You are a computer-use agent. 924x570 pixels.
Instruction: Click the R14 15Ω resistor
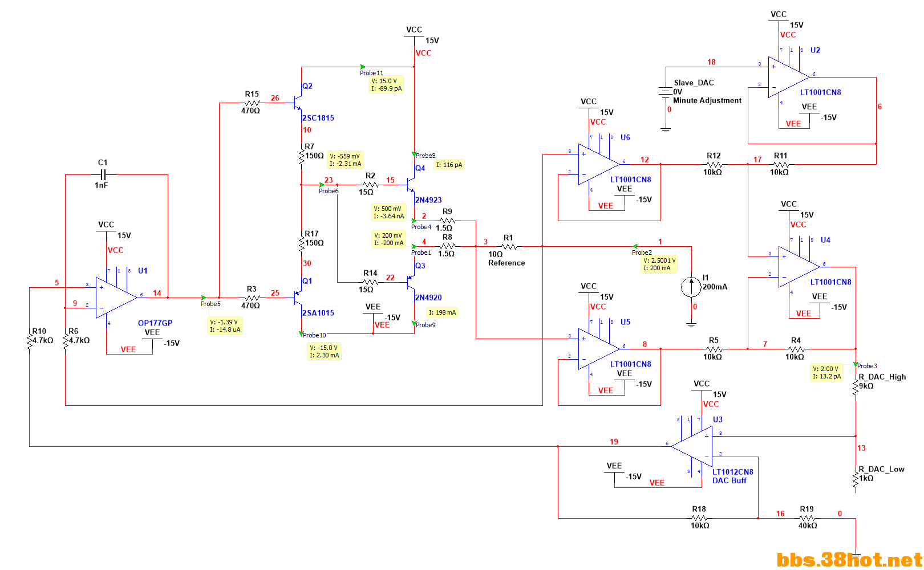coord(370,282)
